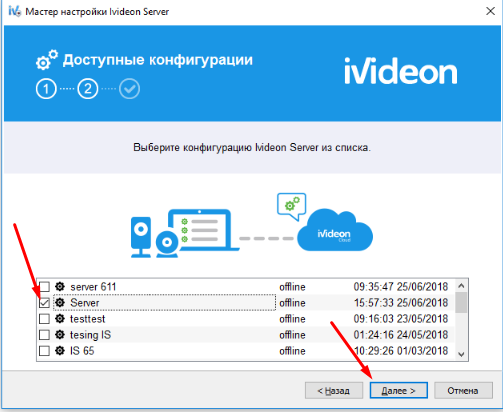Click the gear icon beside IS 65
503x412 pixels.
[60, 350]
